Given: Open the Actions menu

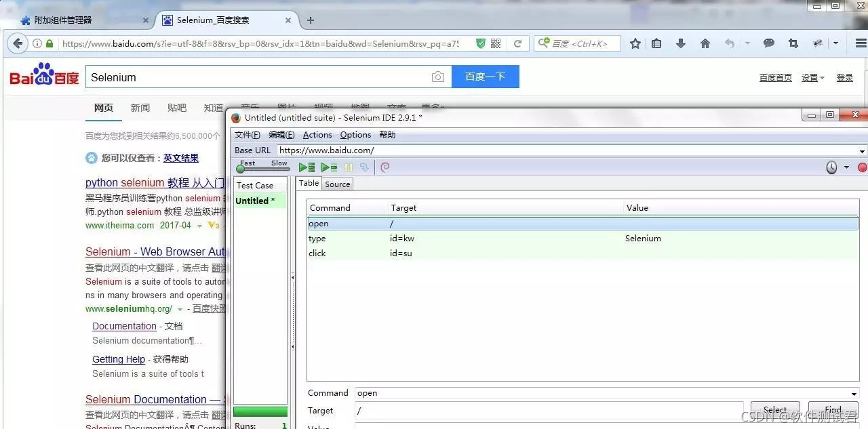Looking at the screenshot, I should coord(317,135).
